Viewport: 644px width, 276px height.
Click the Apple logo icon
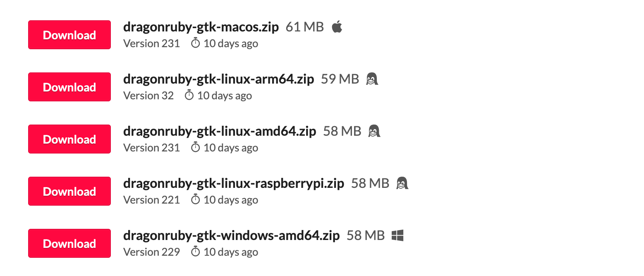point(337,27)
